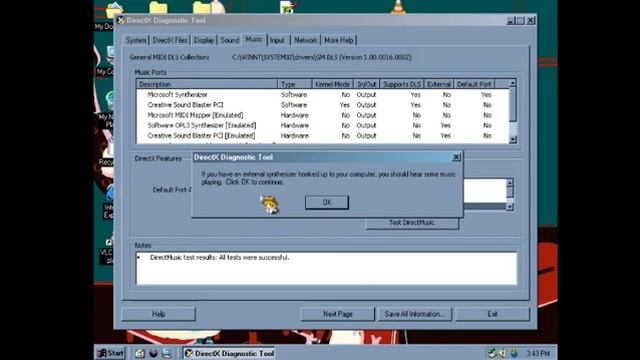This screenshot has height=360, width=640.
Task: Click the Type column header
Action: tap(294, 84)
